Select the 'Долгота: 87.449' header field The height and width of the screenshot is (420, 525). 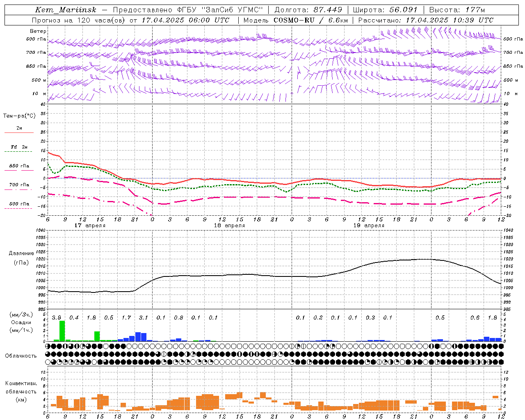(308, 10)
